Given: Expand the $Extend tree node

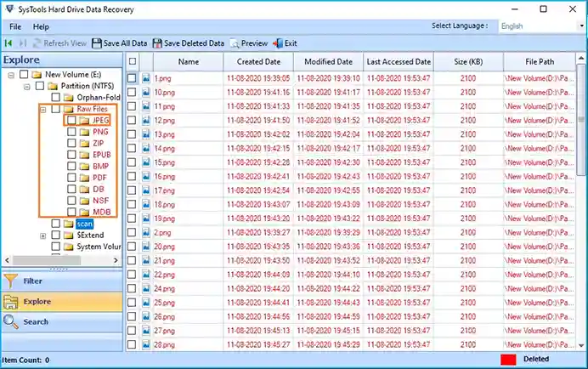Looking at the screenshot, I should tap(43, 236).
